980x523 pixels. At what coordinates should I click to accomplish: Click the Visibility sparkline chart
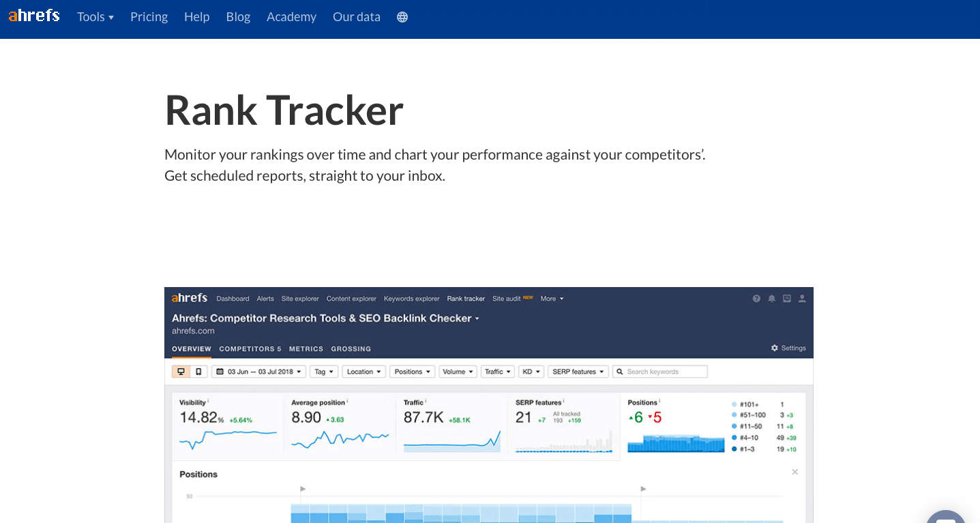point(228,439)
